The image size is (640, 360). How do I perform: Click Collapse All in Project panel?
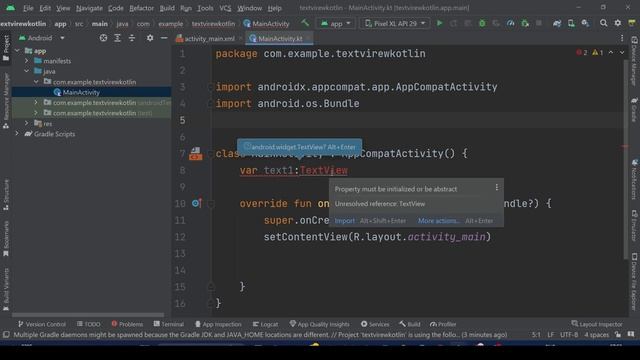tap(131, 38)
